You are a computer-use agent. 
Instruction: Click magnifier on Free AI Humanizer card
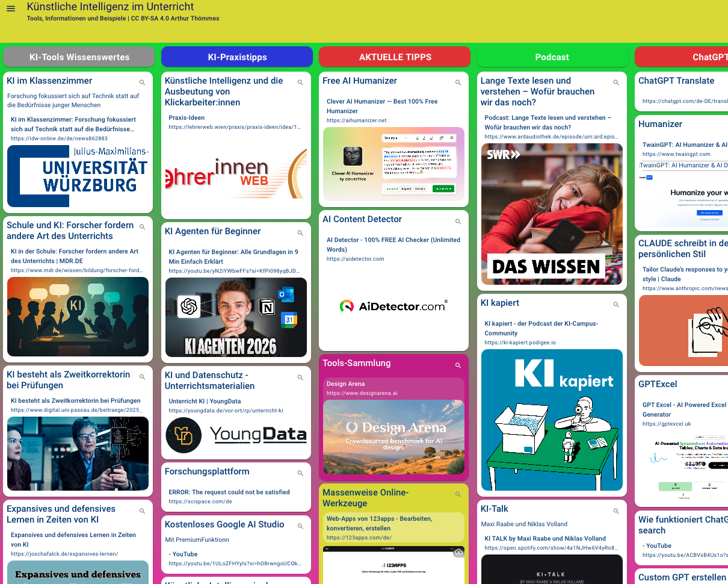pyautogui.click(x=458, y=82)
